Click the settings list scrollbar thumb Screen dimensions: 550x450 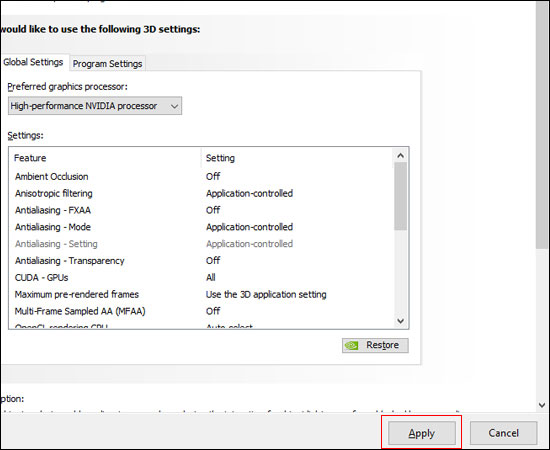click(x=400, y=196)
